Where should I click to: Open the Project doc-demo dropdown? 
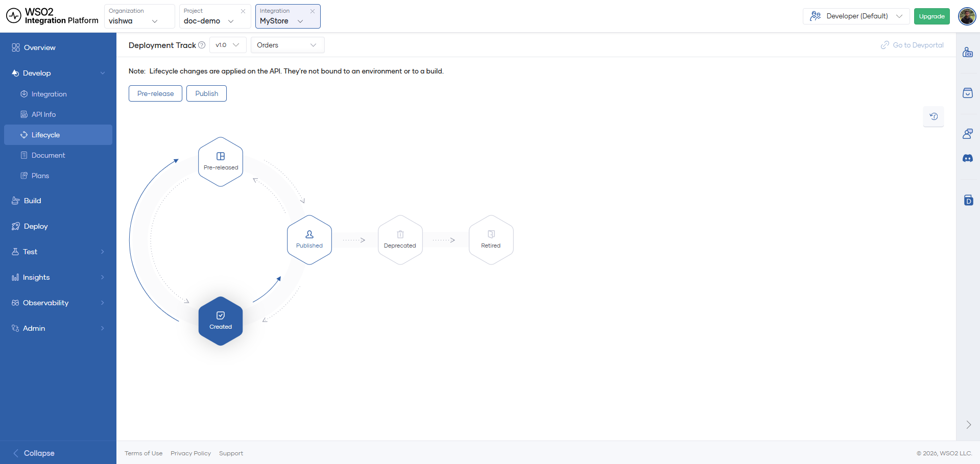tap(214, 16)
